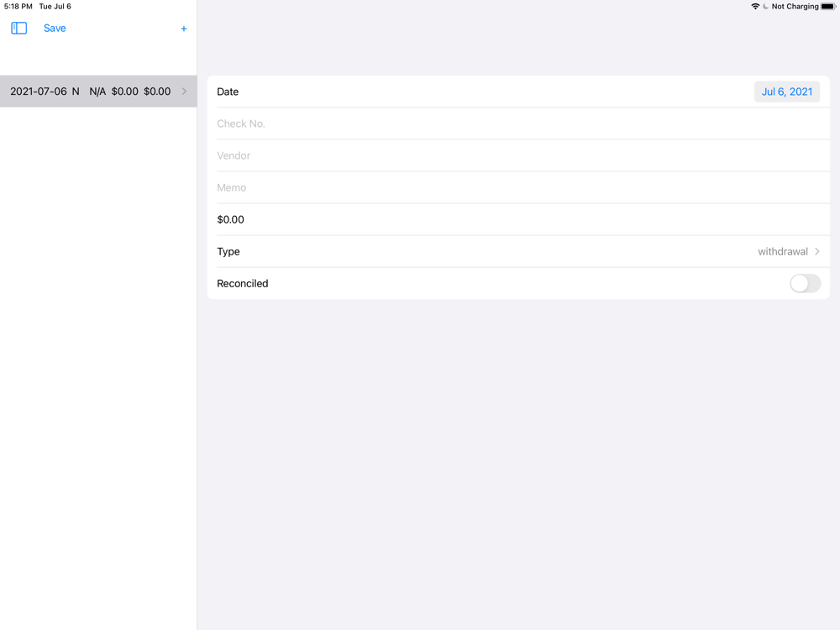Toggle the sidebar panel icon
This screenshot has width=840, height=630.
click(x=18, y=29)
